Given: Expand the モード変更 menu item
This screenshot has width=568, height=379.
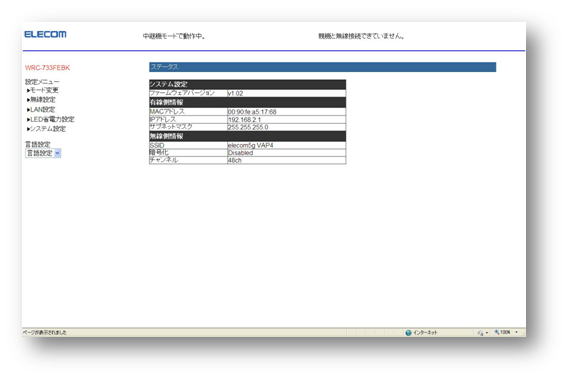Looking at the screenshot, I should click(x=42, y=90).
